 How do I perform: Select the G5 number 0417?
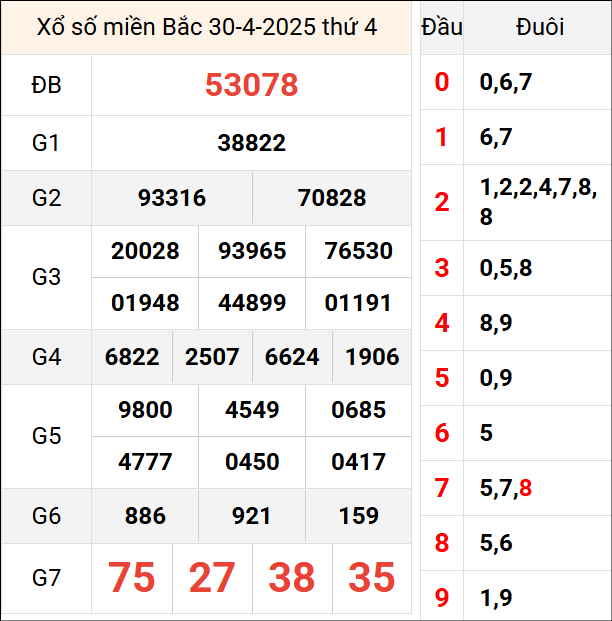358,462
